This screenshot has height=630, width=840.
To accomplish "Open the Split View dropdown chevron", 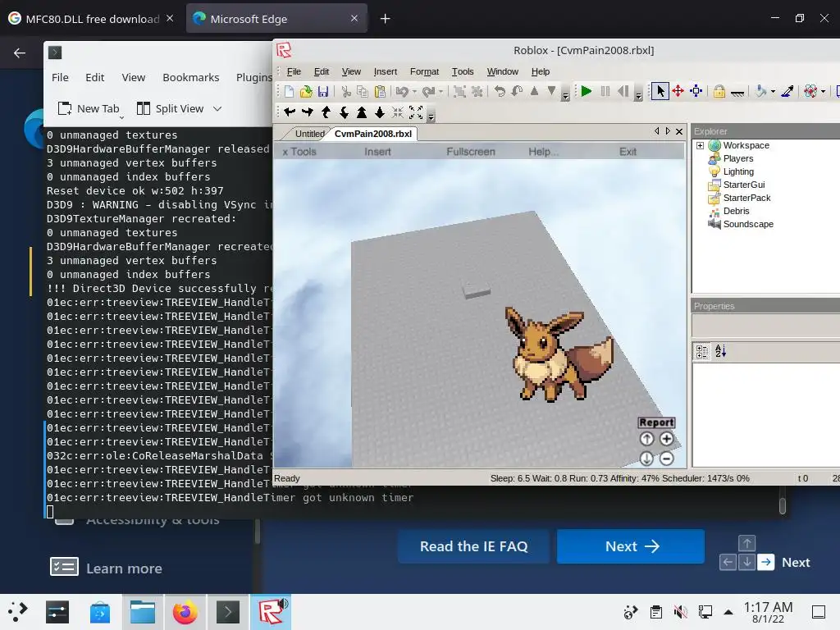I will [x=217, y=109].
